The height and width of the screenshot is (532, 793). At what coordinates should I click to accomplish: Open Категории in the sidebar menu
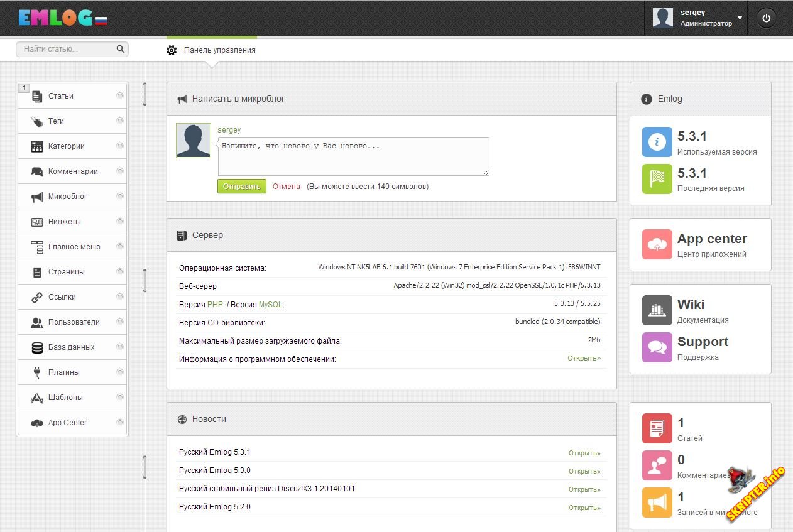pos(66,146)
